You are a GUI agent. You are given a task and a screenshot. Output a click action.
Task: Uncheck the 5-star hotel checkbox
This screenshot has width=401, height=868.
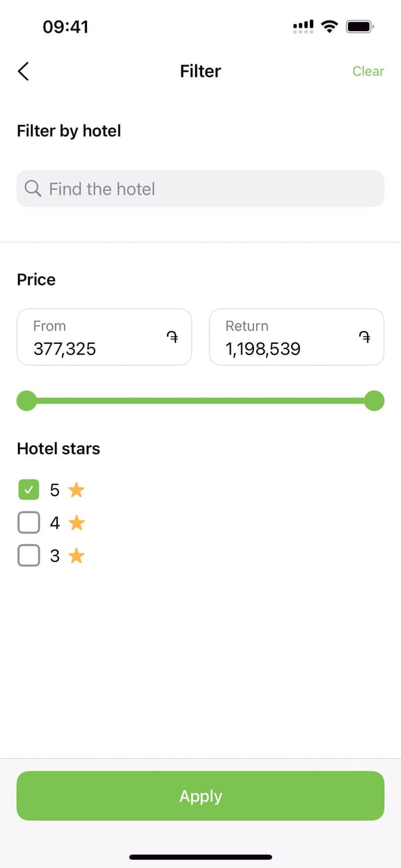pos(29,490)
